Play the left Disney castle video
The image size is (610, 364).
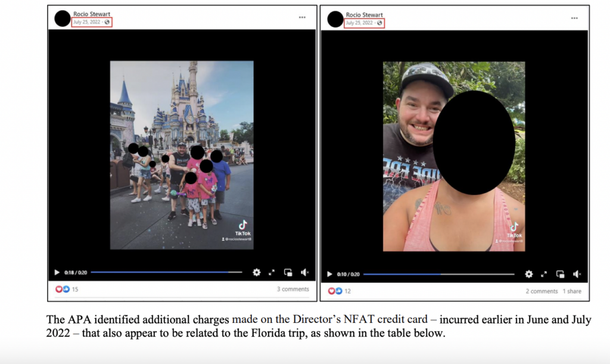pos(57,272)
